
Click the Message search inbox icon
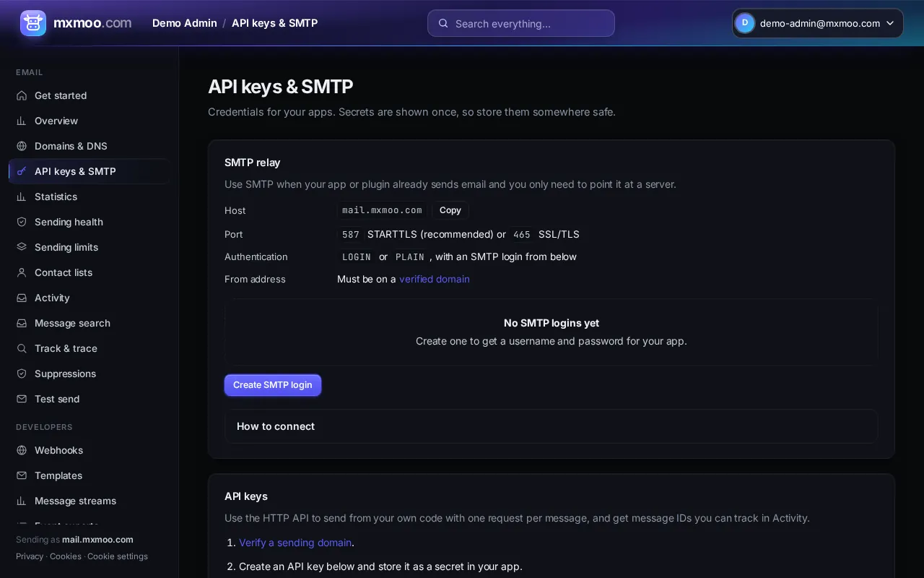coord(22,323)
